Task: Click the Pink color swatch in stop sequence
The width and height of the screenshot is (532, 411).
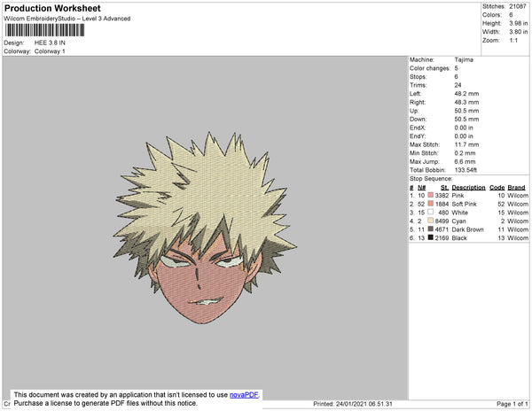Action: point(431,195)
